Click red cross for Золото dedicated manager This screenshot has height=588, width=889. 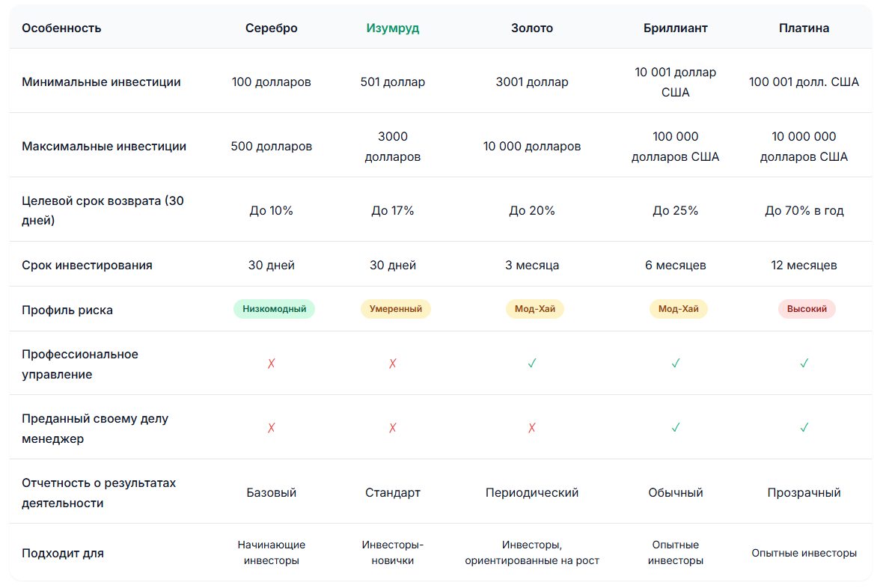pos(532,428)
